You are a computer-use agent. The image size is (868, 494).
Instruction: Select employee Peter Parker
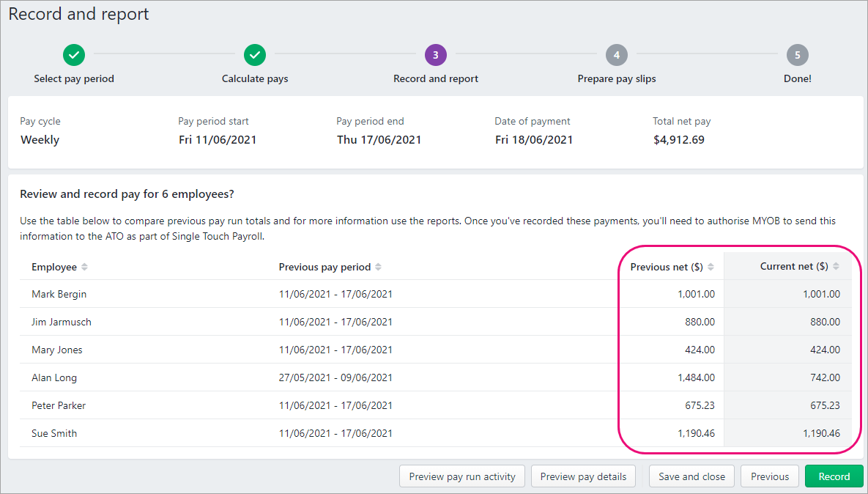coord(58,405)
